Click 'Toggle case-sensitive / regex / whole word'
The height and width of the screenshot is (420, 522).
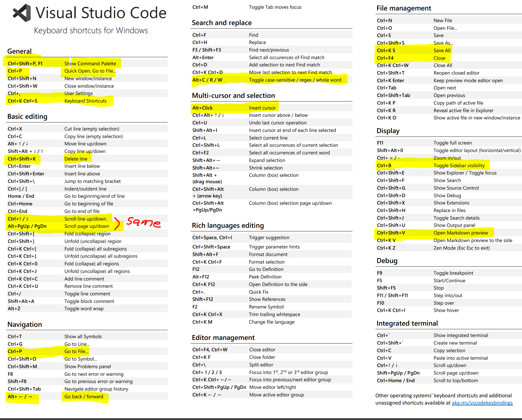coord(295,80)
